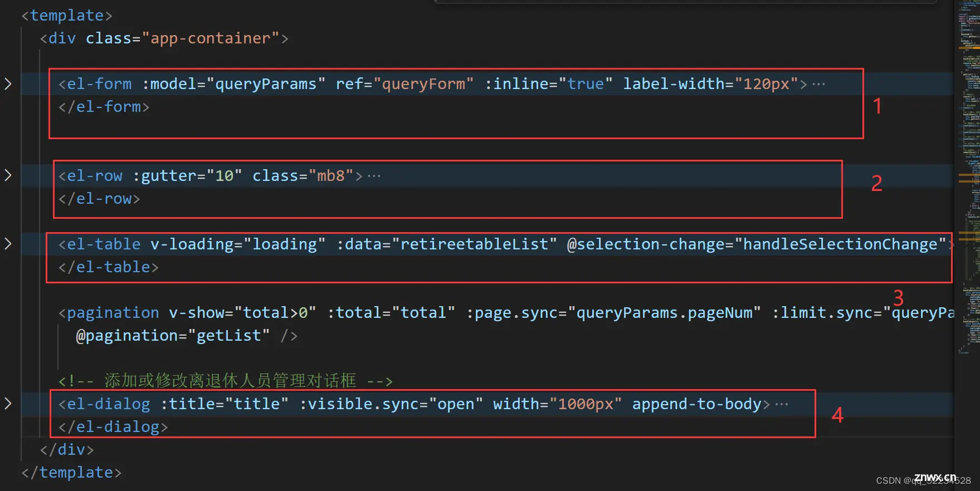Expand the folded el-form block arrow

(8, 84)
